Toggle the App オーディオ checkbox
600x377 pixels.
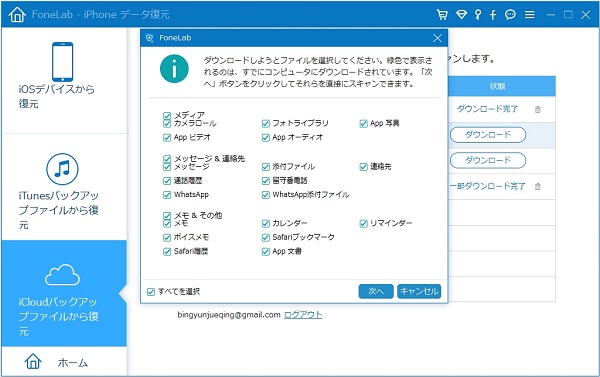tap(266, 137)
